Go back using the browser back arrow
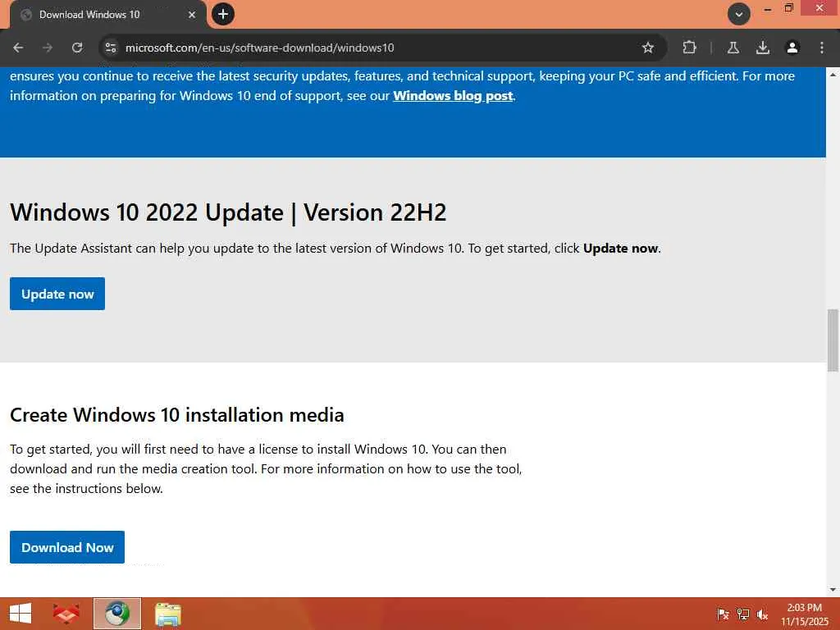 [x=18, y=48]
